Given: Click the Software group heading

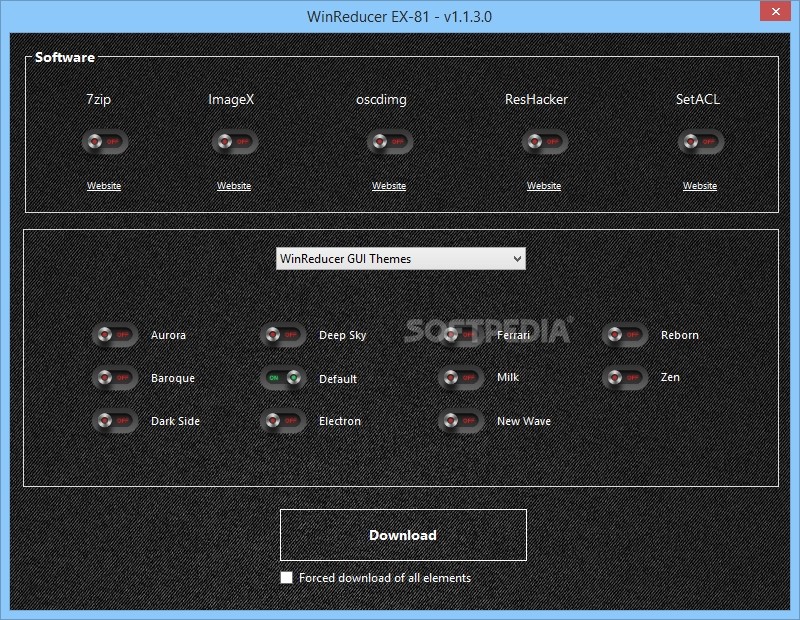Looking at the screenshot, I should tap(65, 57).
